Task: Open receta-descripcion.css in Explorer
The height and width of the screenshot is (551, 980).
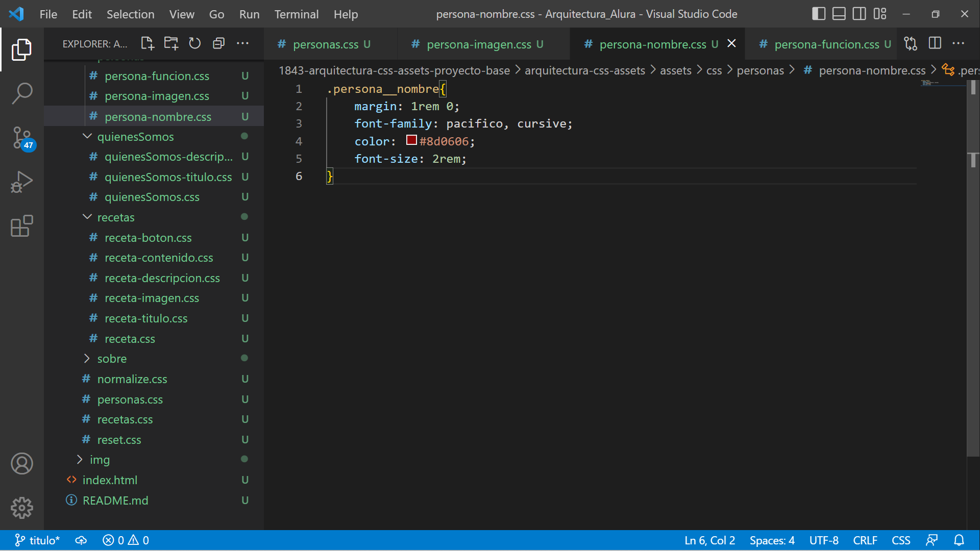Action: coord(162,278)
